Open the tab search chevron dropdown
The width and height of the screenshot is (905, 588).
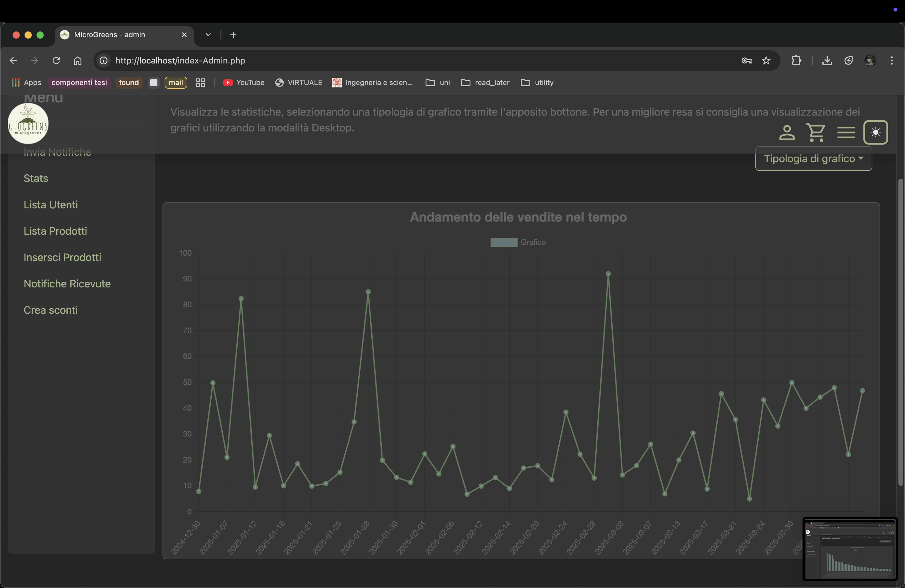tap(208, 35)
